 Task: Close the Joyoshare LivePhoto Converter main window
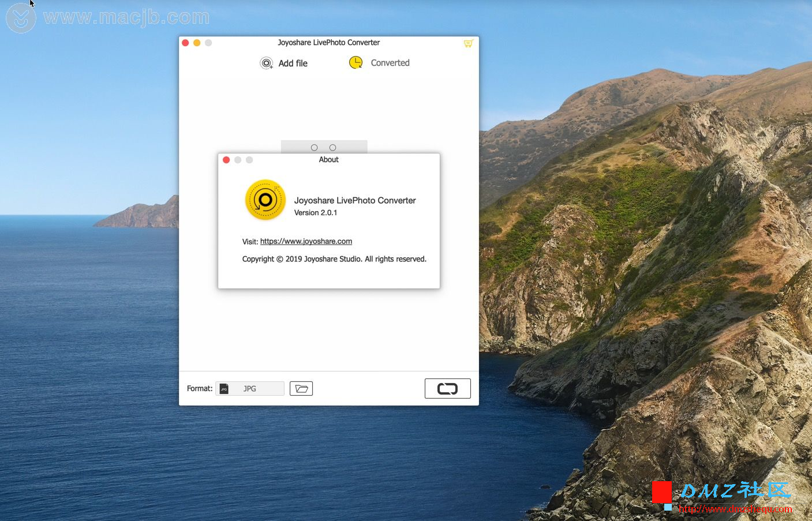[185, 43]
